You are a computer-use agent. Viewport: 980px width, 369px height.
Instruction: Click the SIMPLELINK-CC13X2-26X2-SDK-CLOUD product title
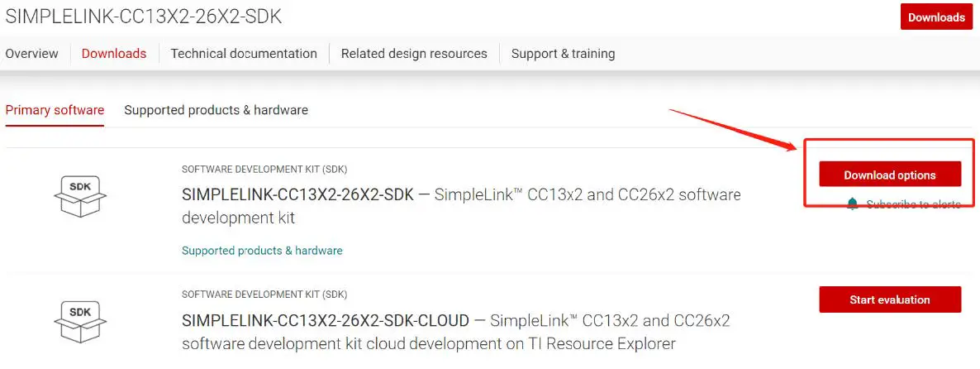[x=326, y=320]
